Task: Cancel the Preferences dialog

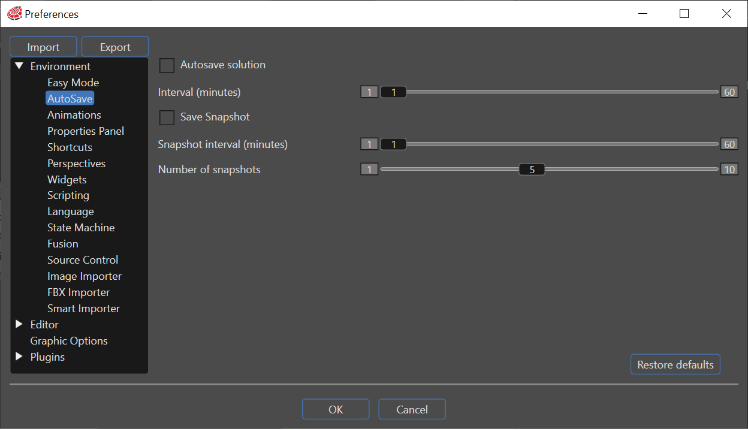Action: click(x=412, y=409)
